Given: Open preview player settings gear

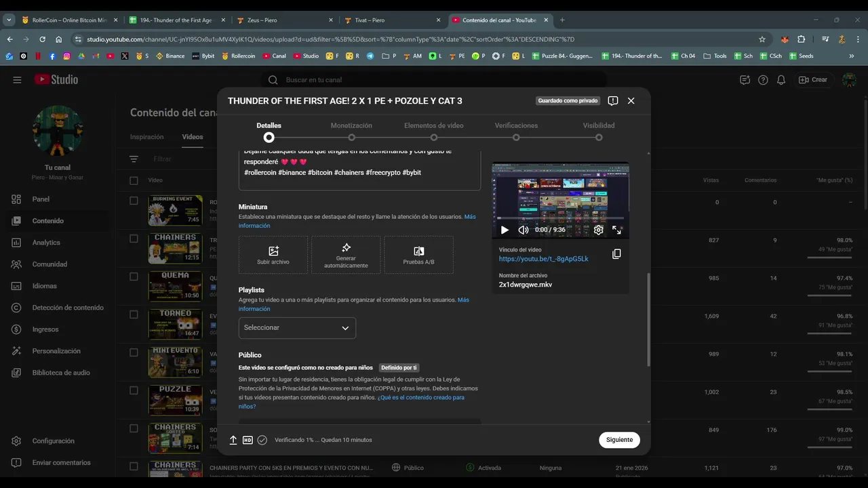Looking at the screenshot, I should click(598, 230).
